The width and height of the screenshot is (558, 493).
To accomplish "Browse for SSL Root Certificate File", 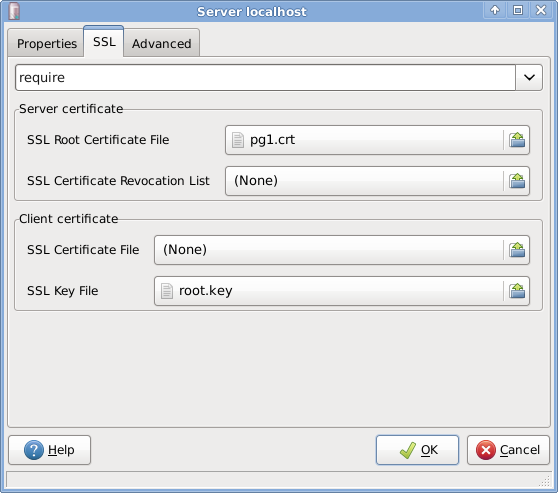I will (x=517, y=140).
